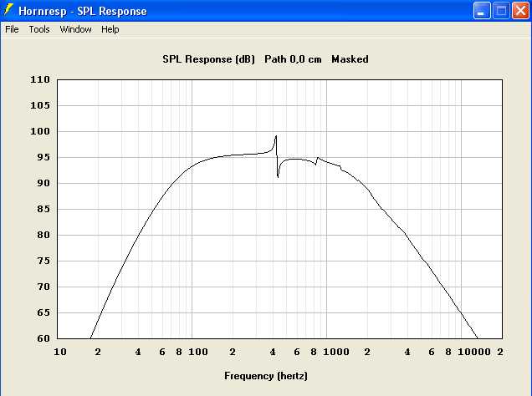
Task: Close the Hornresp SPL Response window
Action: (520, 11)
